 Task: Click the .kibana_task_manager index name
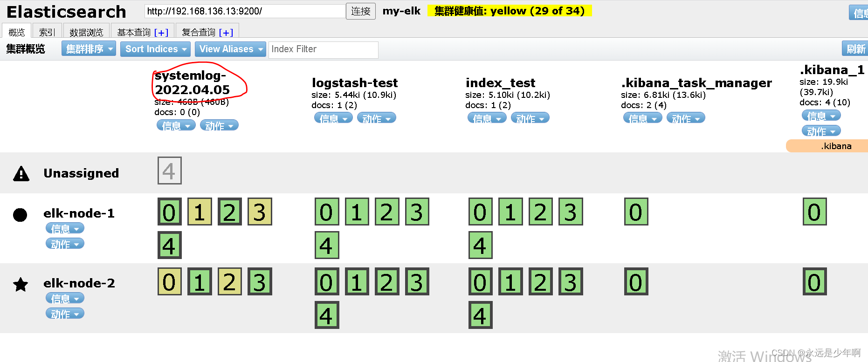(x=696, y=82)
